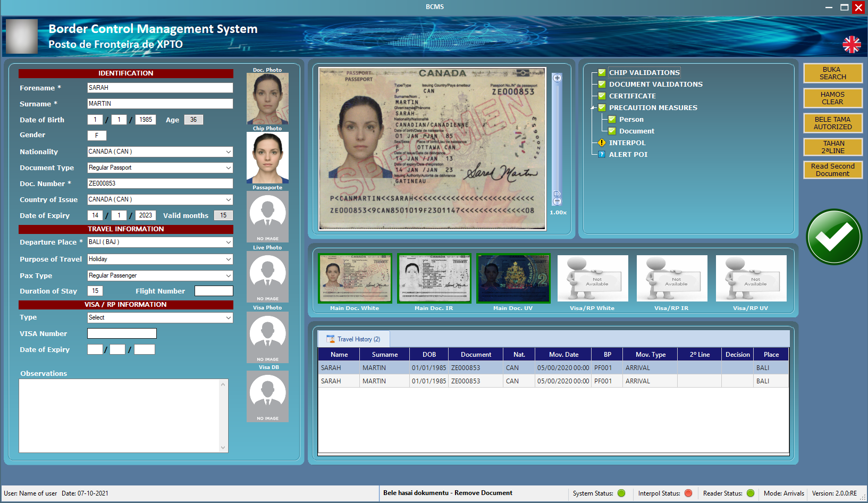
Task: Open the Nationality dropdown
Action: point(229,152)
